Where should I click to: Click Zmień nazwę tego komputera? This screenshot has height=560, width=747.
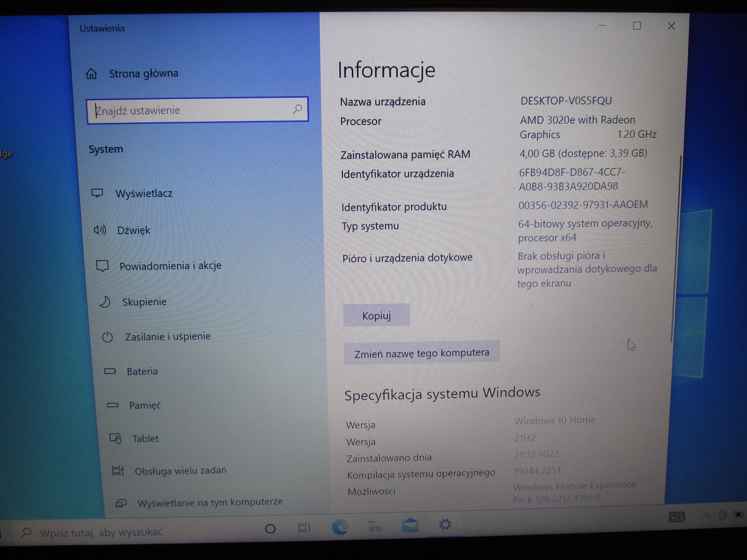(422, 353)
